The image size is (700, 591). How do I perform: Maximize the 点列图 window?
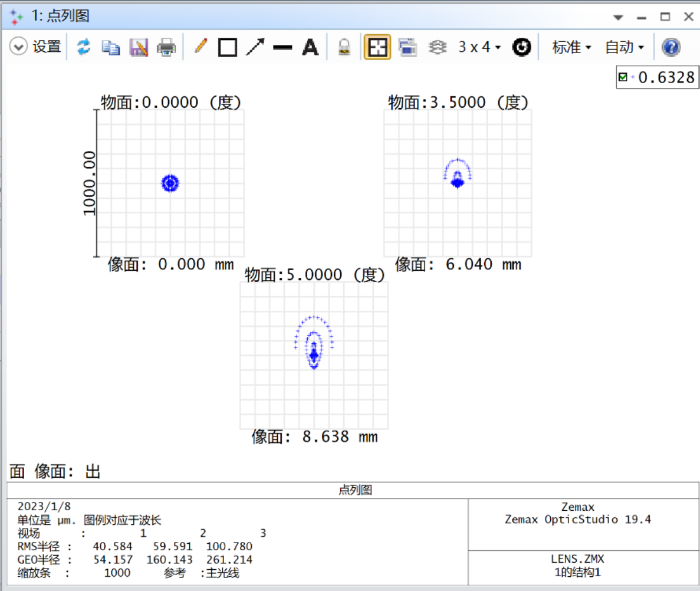[x=665, y=17]
